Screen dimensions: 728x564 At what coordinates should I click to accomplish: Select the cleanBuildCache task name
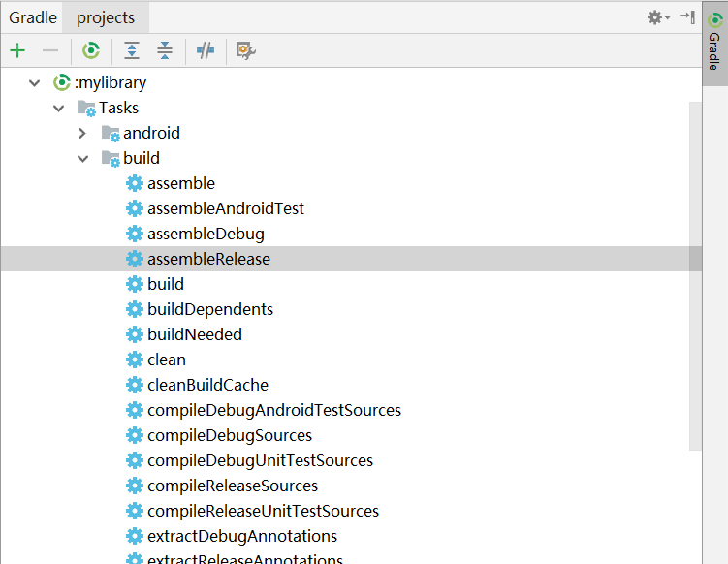coord(208,385)
